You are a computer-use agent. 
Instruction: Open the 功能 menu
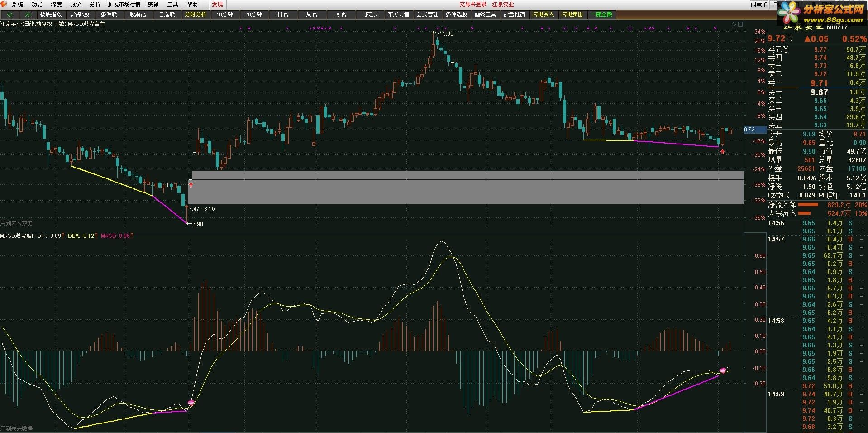coord(37,5)
